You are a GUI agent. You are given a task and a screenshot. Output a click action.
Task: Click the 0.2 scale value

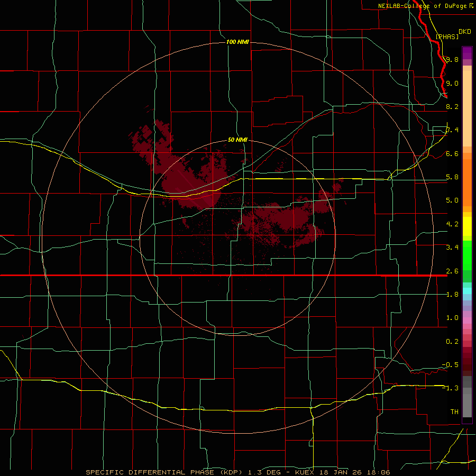click(x=452, y=341)
